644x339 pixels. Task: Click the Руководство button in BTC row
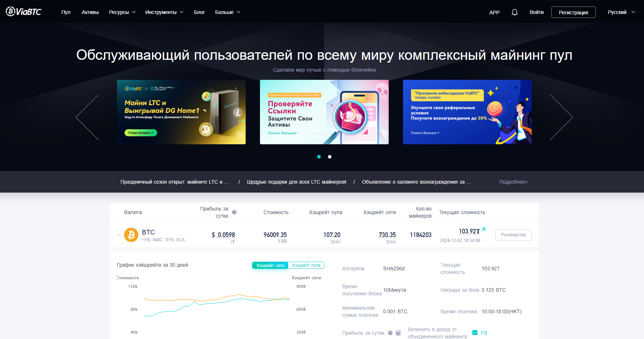[513, 235]
